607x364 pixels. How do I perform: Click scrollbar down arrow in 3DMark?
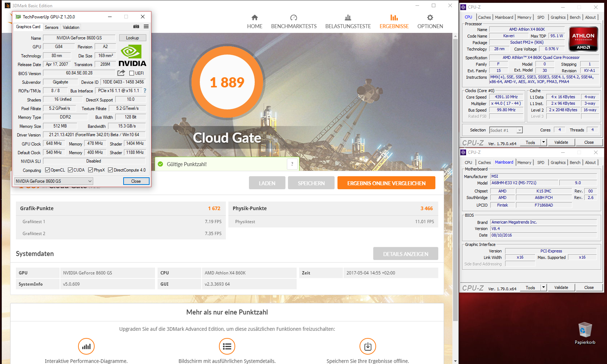click(x=455, y=361)
